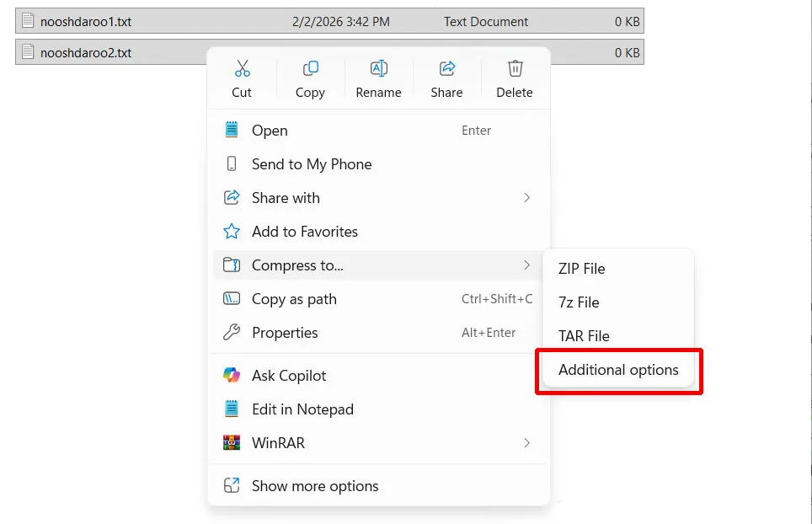Click the Add to Favorites star
Screen dimensions: 812x524
[x=232, y=232]
